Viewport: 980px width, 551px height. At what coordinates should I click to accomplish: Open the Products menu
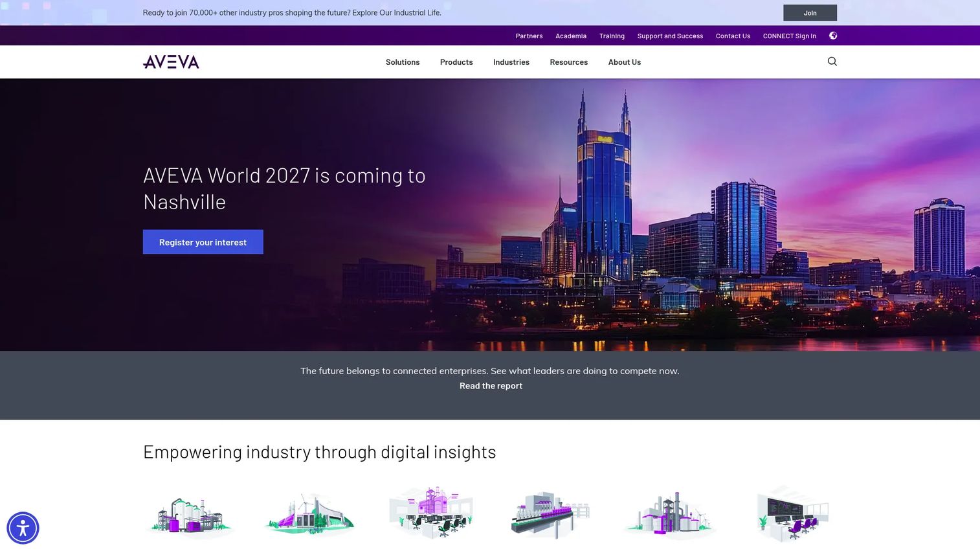(x=456, y=62)
